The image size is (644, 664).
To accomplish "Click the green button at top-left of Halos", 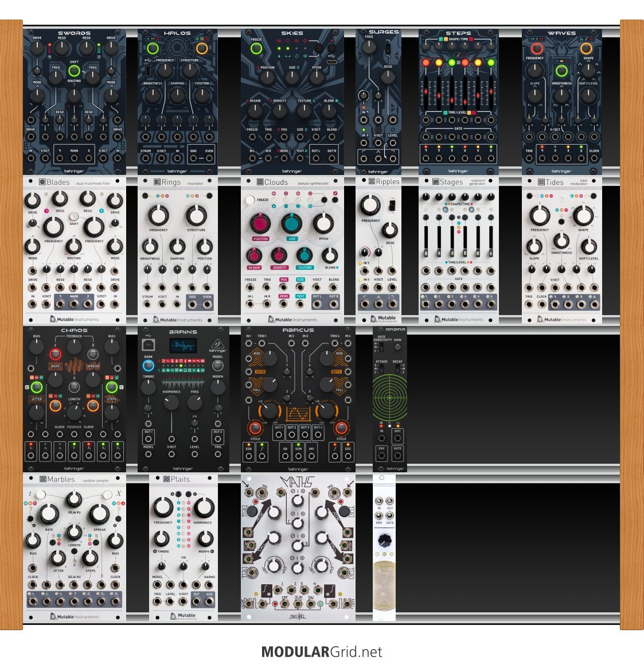I will [x=153, y=48].
